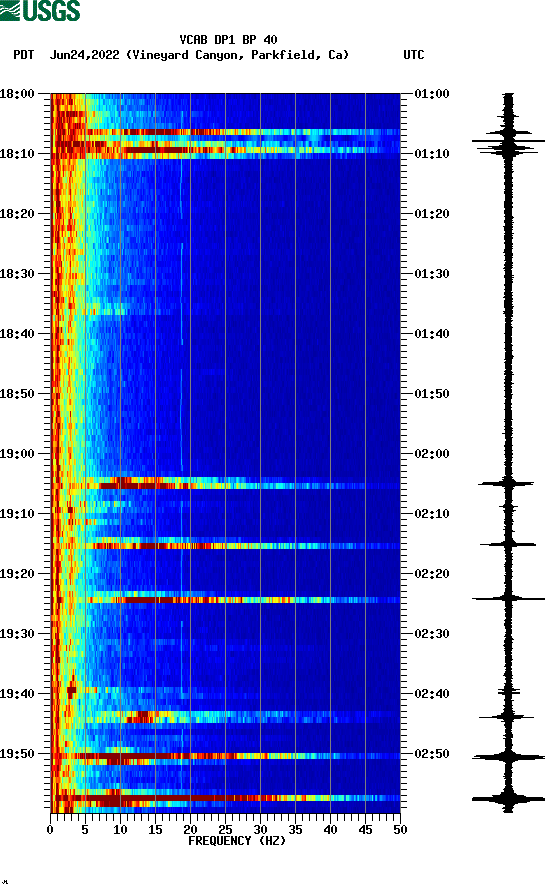Click the '19:10' PDT time label
Screen dimensions: 552x893
click(17, 514)
